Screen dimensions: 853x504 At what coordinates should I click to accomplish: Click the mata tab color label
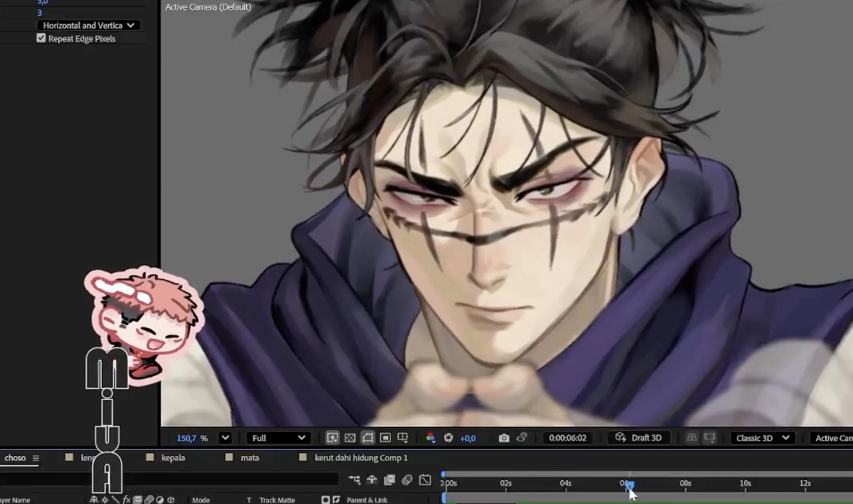(x=229, y=457)
